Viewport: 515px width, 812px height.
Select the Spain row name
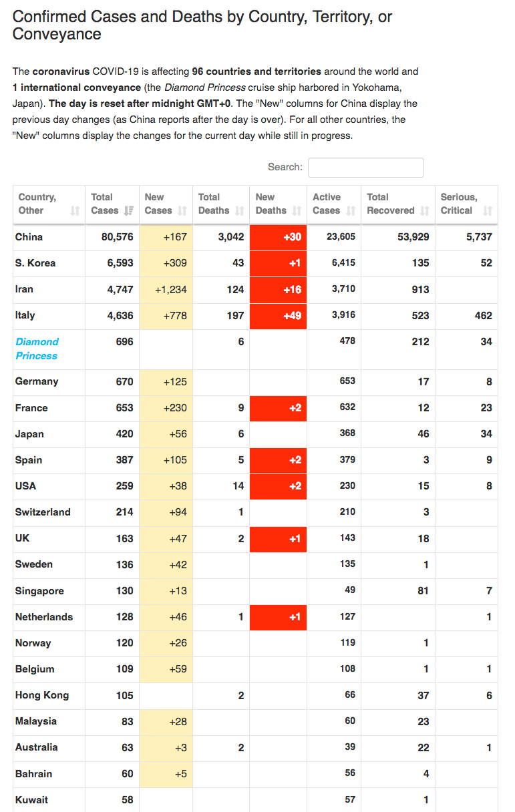29,460
